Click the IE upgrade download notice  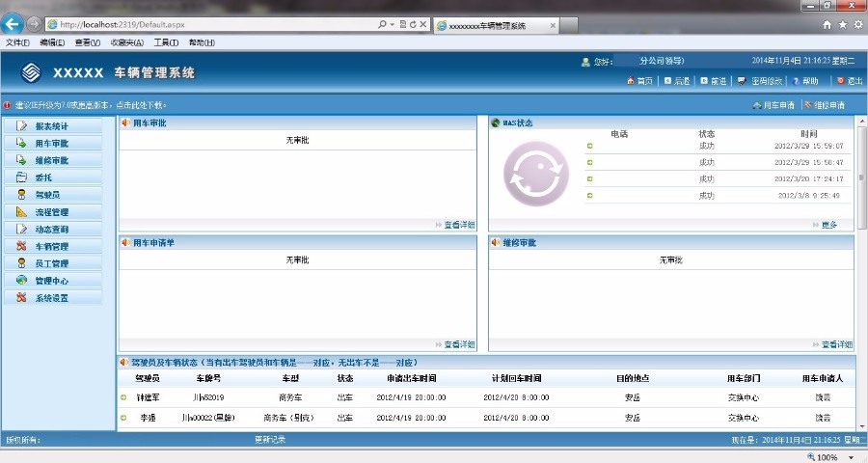click(91, 105)
